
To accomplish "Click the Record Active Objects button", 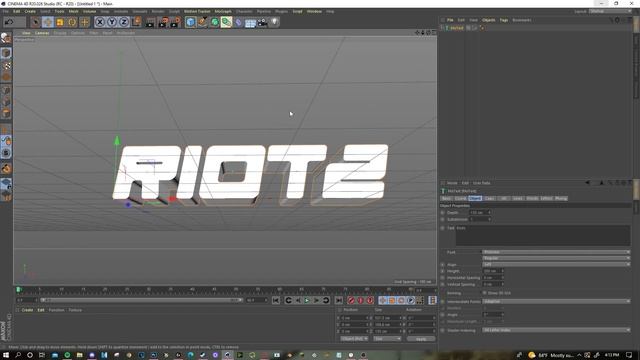I will tap(351, 300).
